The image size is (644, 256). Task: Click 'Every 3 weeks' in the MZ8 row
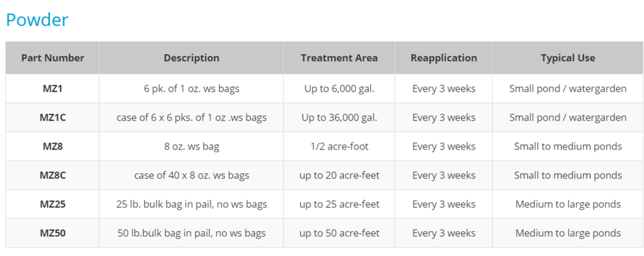(x=444, y=146)
